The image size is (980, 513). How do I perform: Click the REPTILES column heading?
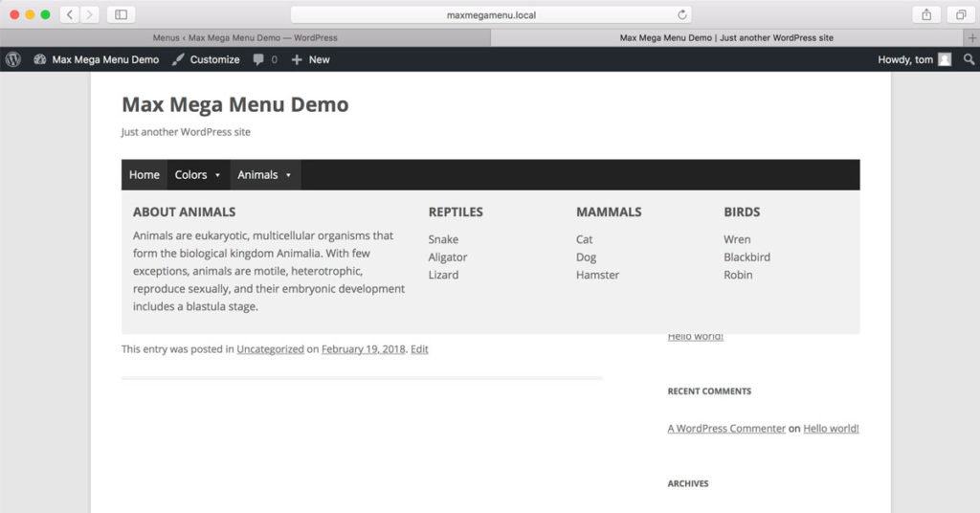pos(456,212)
